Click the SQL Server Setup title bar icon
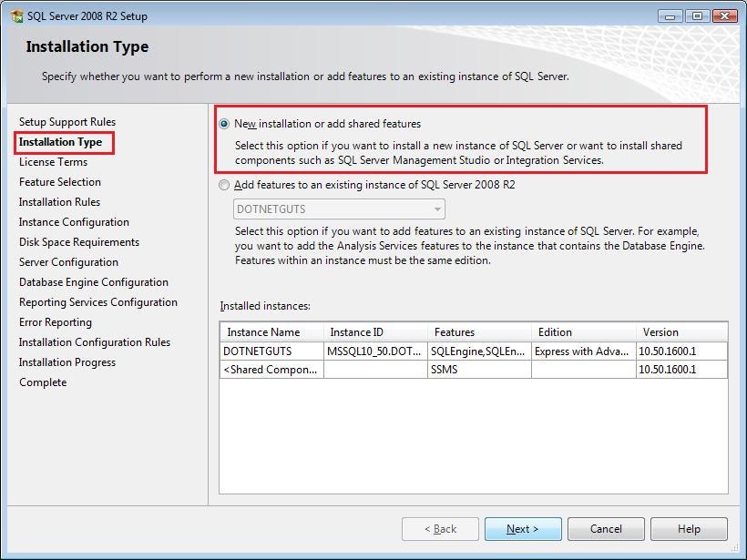This screenshot has width=747, height=560. coord(17,15)
